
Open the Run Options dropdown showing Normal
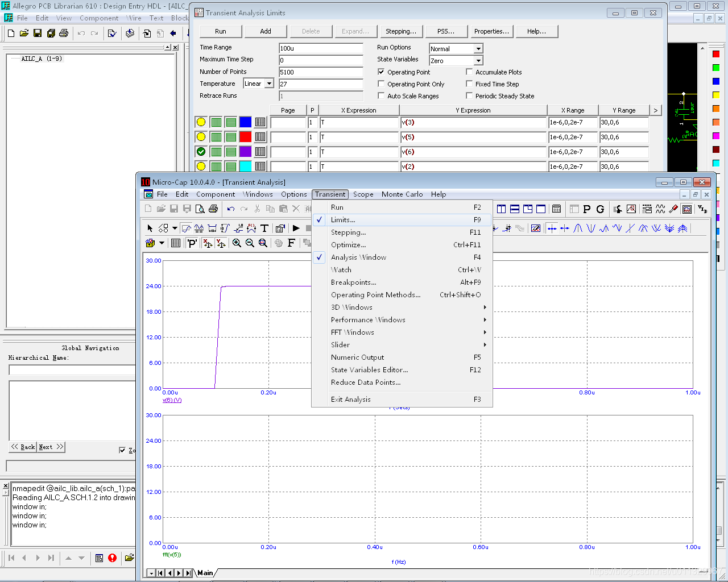click(478, 49)
